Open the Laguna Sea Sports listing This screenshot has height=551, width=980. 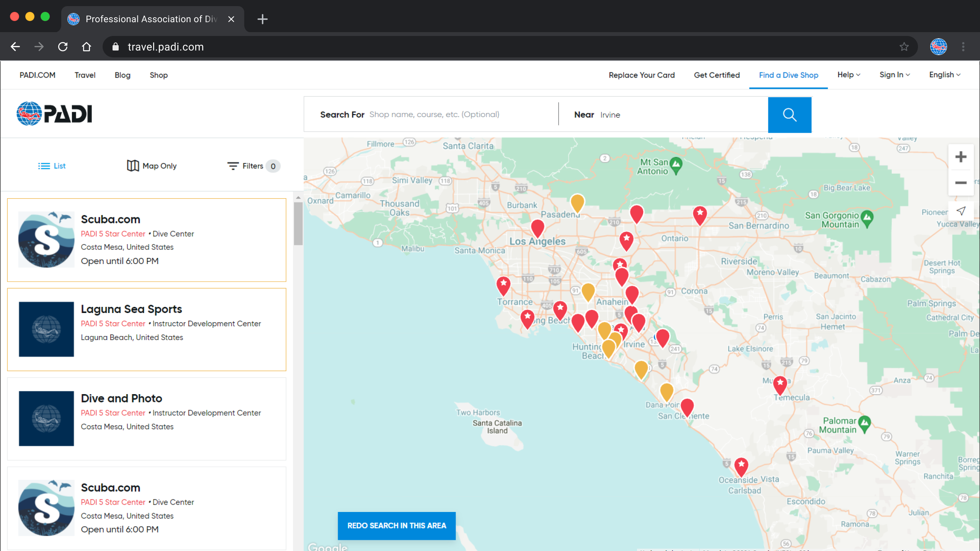pyautogui.click(x=131, y=309)
